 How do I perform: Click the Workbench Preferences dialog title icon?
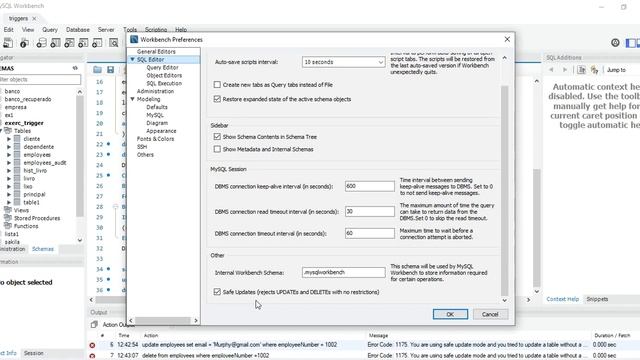point(134,39)
